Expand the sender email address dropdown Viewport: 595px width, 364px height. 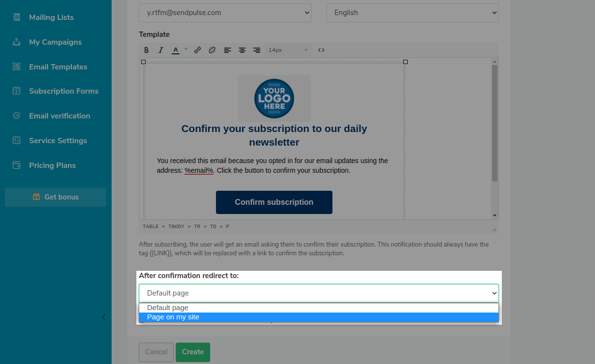click(225, 13)
